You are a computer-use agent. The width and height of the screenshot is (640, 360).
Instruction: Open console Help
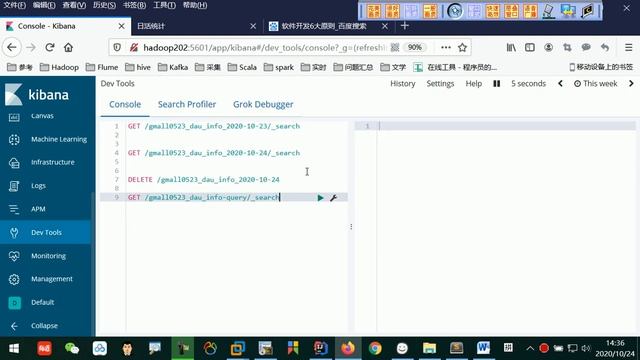(473, 84)
